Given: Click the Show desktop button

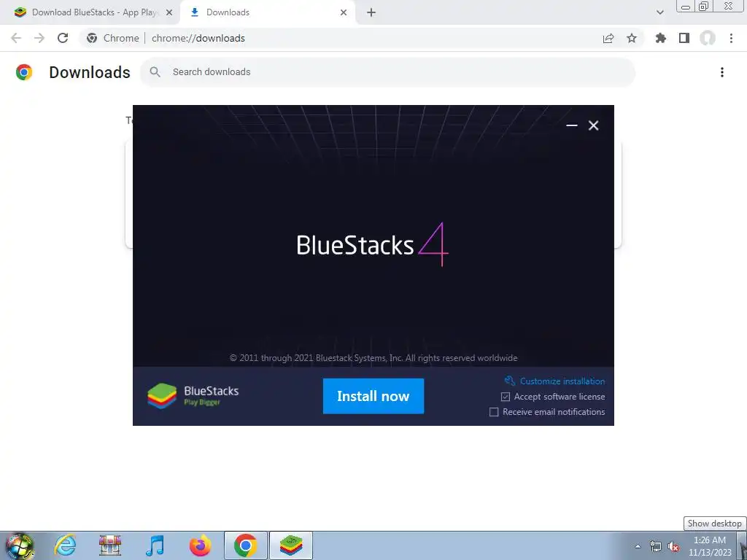Looking at the screenshot, I should pos(743,545).
